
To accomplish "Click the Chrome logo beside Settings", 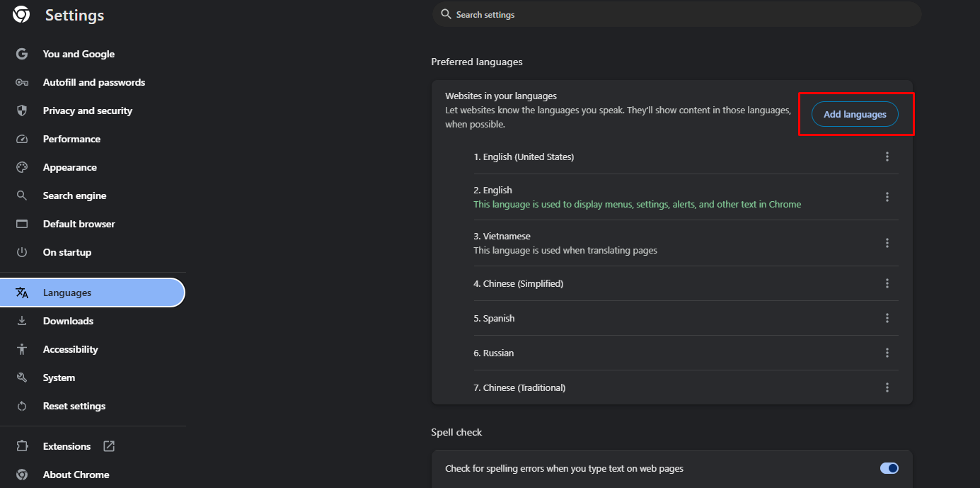I will coord(21,15).
